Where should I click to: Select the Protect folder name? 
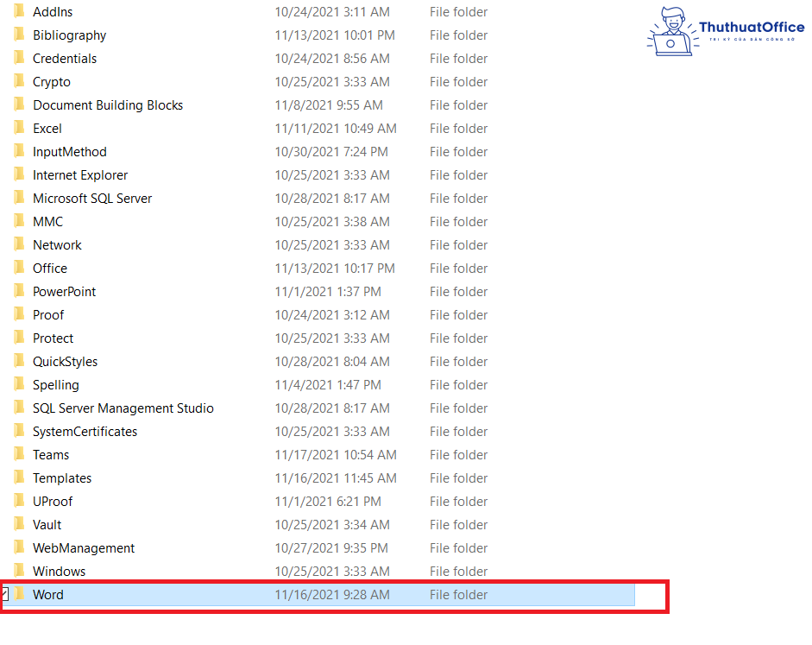tap(53, 338)
